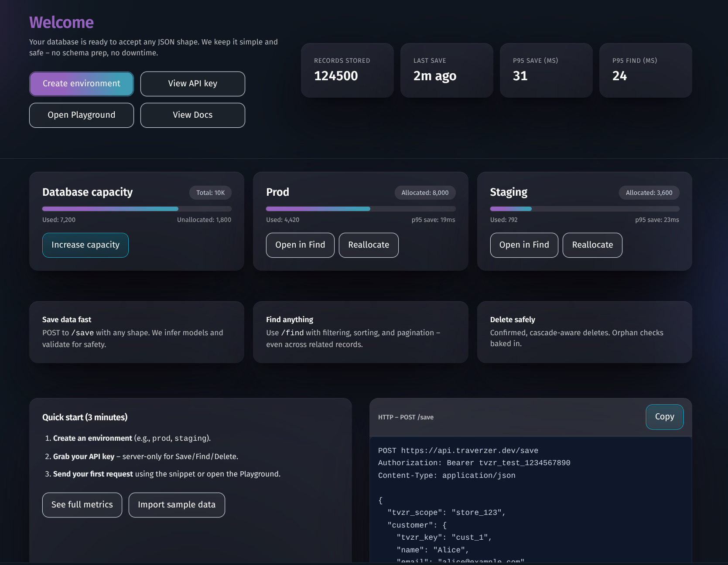Open Staging environment in Find

pyautogui.click(x=524, y=245)
